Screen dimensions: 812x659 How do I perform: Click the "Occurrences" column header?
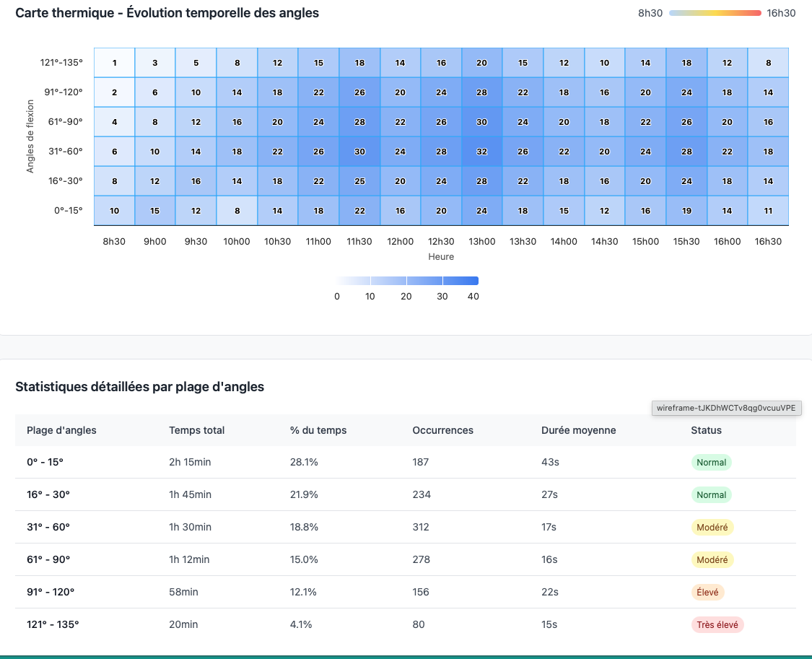(x=442, y=430)
